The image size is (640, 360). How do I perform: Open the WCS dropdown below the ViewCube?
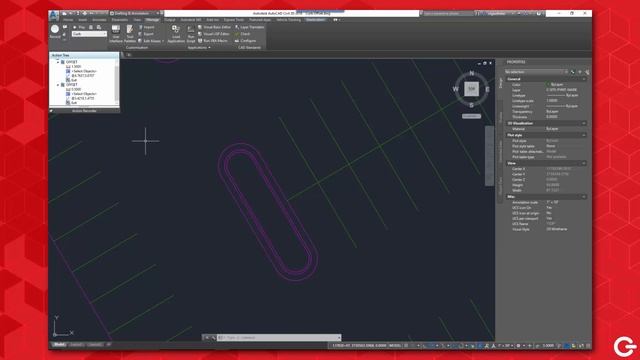[x=471, y=116]
